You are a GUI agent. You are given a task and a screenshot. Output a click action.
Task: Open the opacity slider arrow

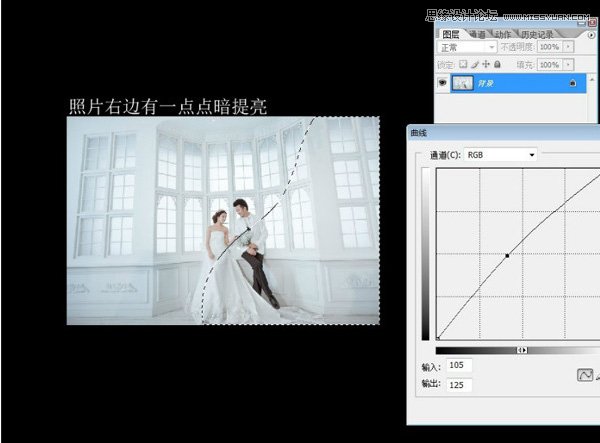(x=569, y=47)
